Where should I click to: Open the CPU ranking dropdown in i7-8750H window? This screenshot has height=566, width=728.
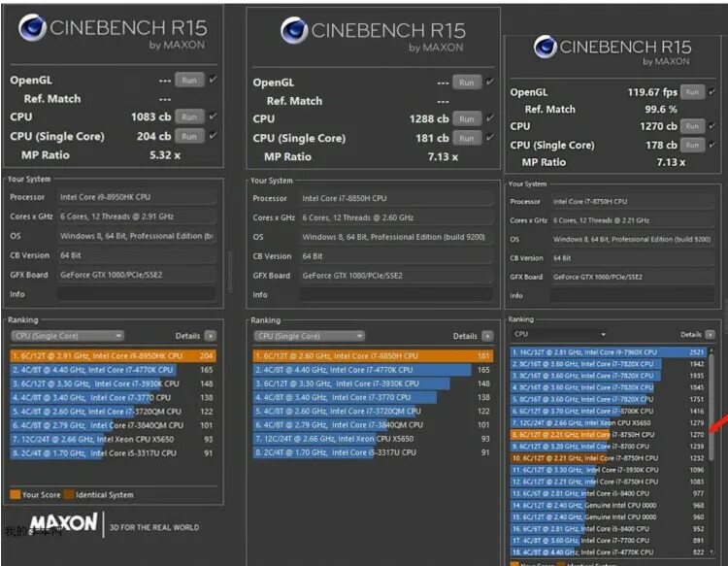click(560, 334)
